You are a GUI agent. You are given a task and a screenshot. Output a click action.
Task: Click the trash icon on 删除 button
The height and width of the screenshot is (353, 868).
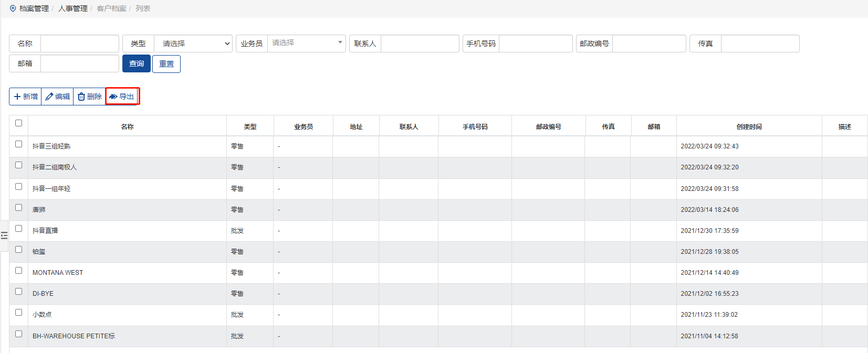(x=81, y=97)
